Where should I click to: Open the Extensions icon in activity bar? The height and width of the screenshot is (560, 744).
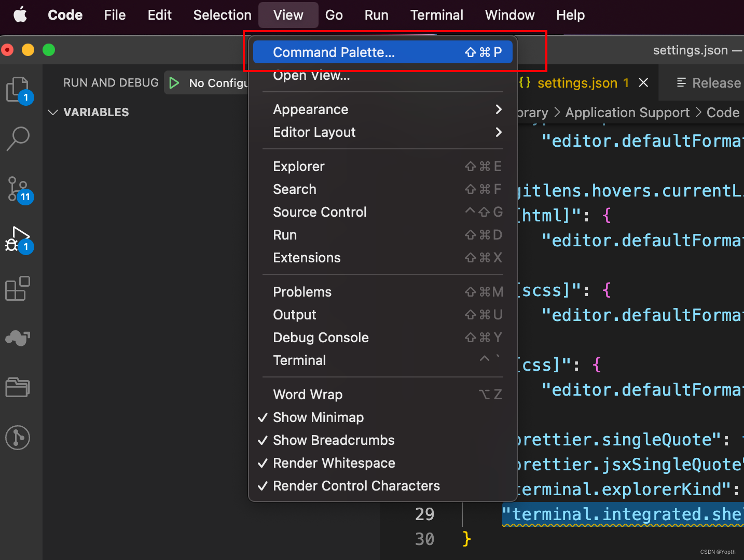[18, 288]
